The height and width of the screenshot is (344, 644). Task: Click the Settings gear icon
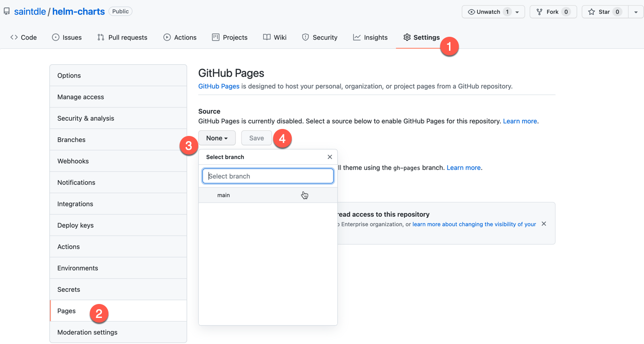coord(407,37)
